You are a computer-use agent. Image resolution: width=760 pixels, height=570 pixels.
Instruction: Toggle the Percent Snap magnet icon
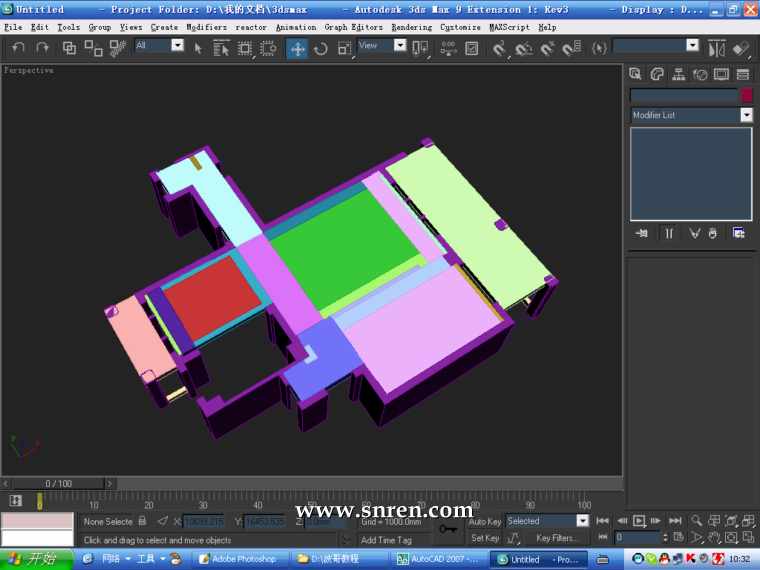coord(547,48)
